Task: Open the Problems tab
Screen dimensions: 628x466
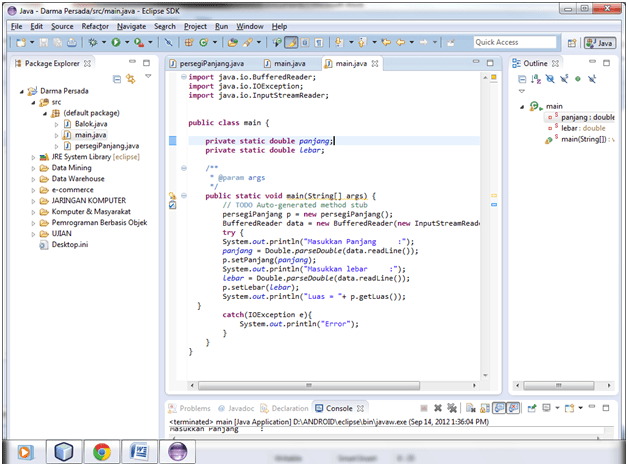Action: pyautogui.click(x=193, y=408)
